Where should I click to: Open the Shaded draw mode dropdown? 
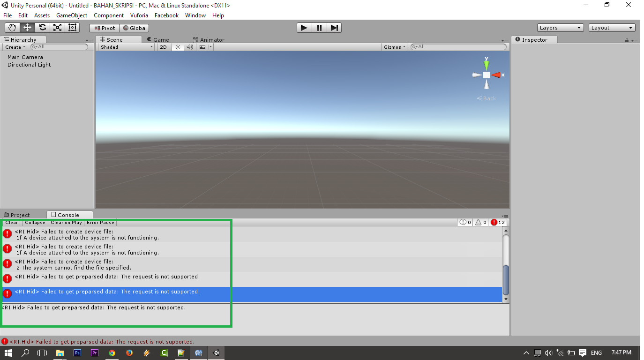126,47
